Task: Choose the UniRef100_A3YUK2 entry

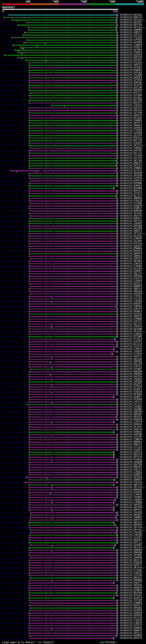Action: [131, 72]
